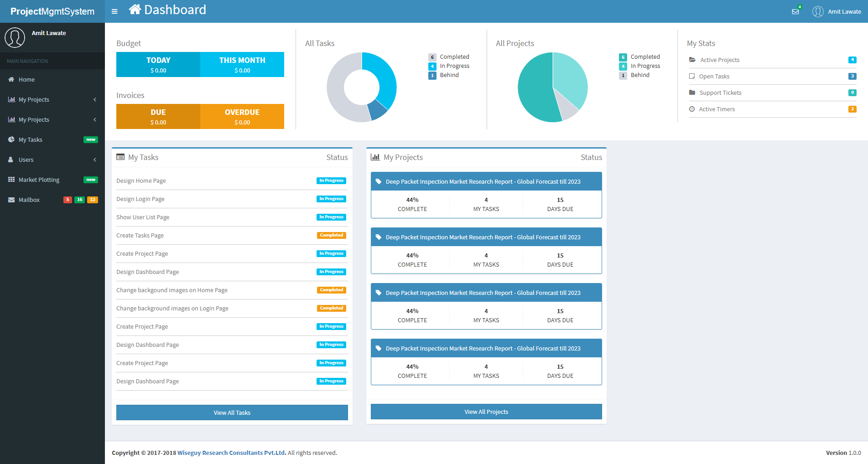Click In Progress status of Design Home Page
This screenshot has width=868, height=464.
(331, 180)
